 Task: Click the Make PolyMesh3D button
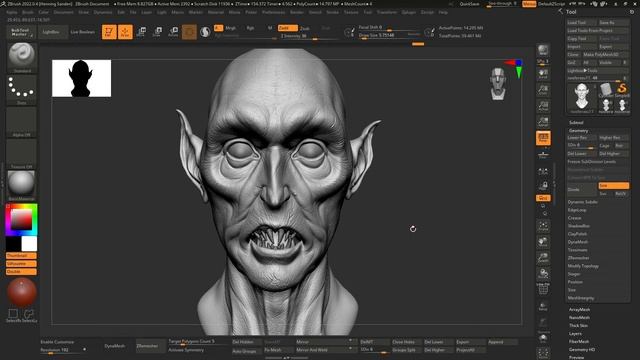coord(605,55)
